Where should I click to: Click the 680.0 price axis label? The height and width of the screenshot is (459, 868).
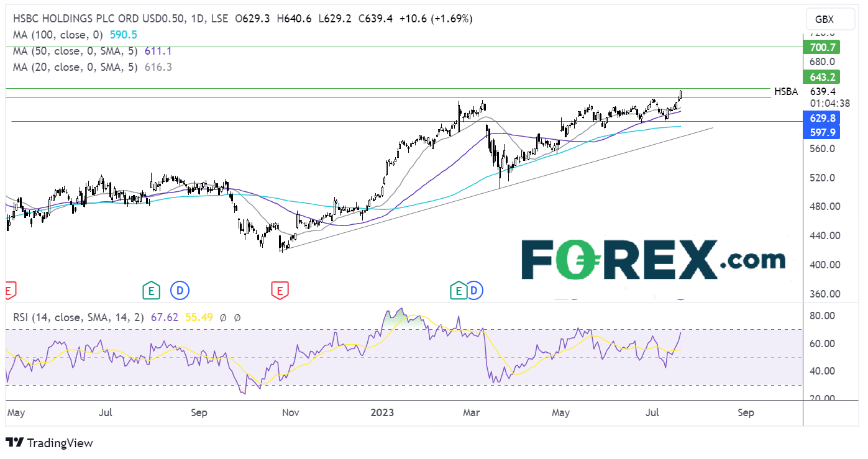[822, 61]
